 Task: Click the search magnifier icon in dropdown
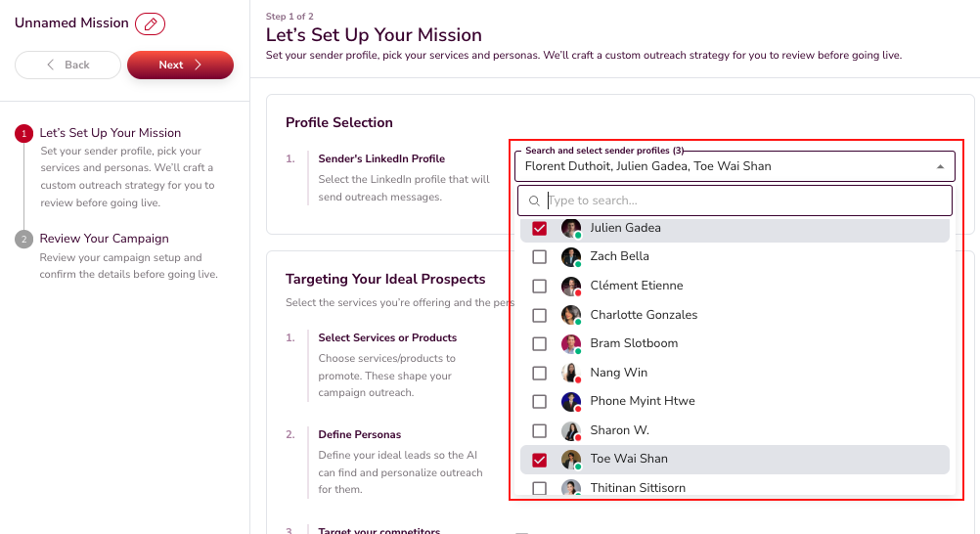click(534, 201)
